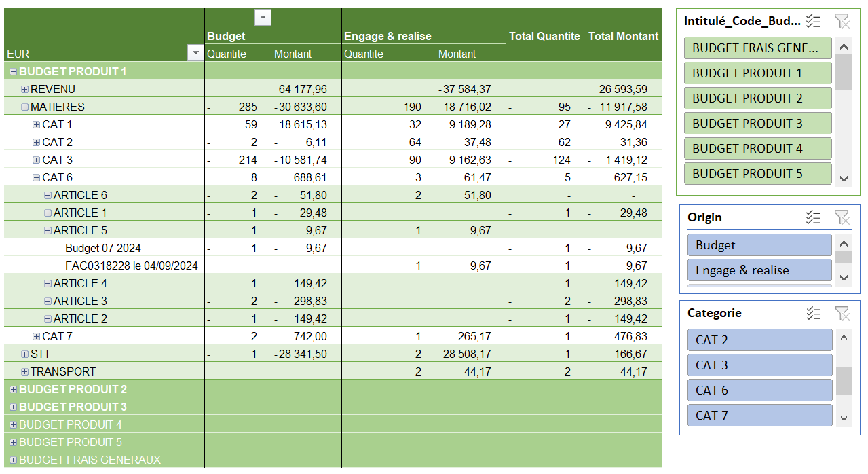Viewport: 868px width, 474px height.
Task: Expand the REVENU row
Action: (x=25, y=89)
